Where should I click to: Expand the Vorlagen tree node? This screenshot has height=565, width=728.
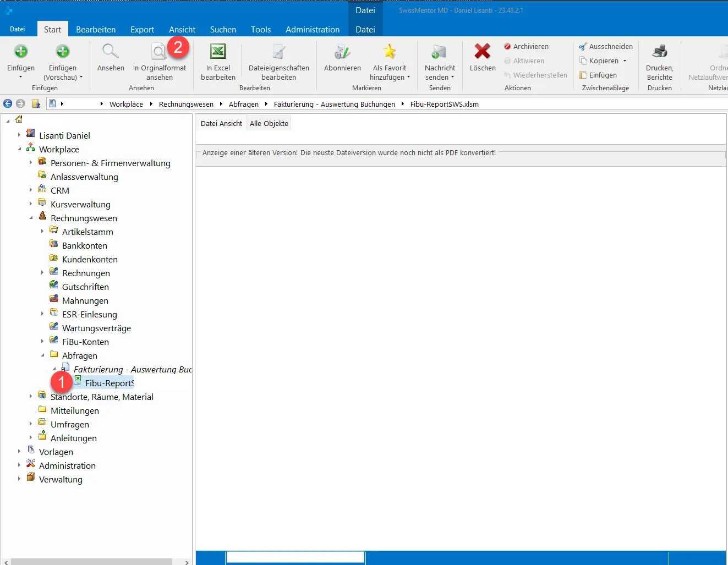[19, 452]
